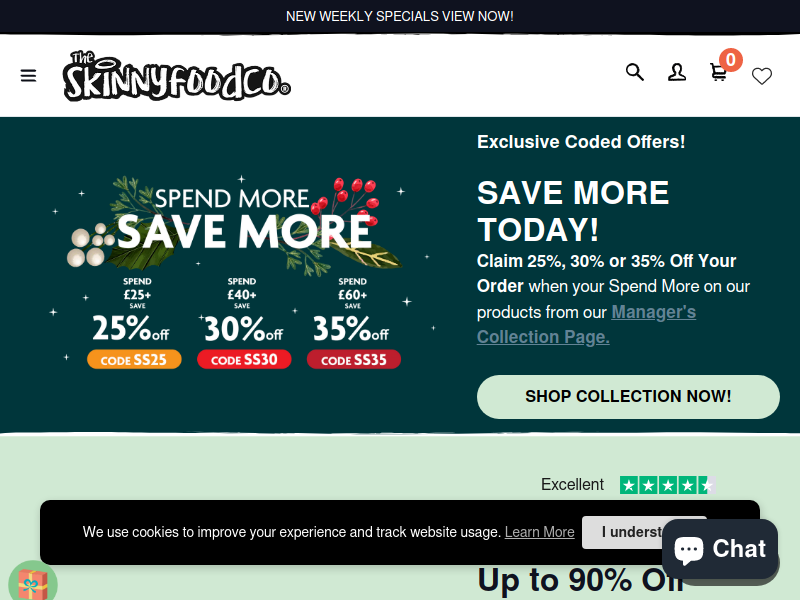The image size is (800, 600).
Task: Click the code SS35 badge
Action: click(x=354, y=359)
